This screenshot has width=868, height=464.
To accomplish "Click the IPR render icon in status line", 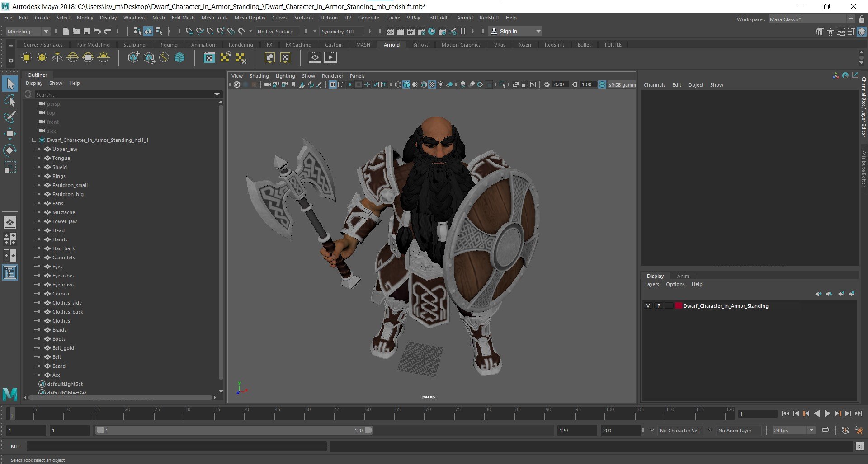I will pos(410,31).
